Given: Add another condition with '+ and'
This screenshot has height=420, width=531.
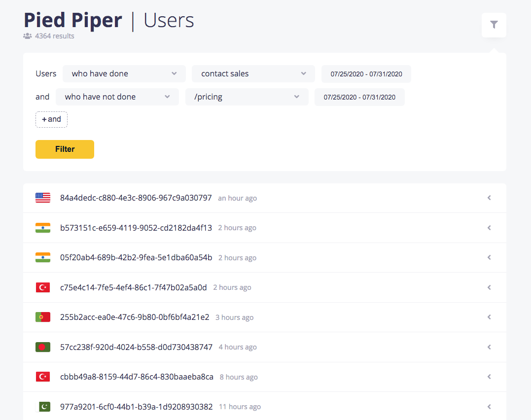Looking at the screenshot, I should pos(51,119).
